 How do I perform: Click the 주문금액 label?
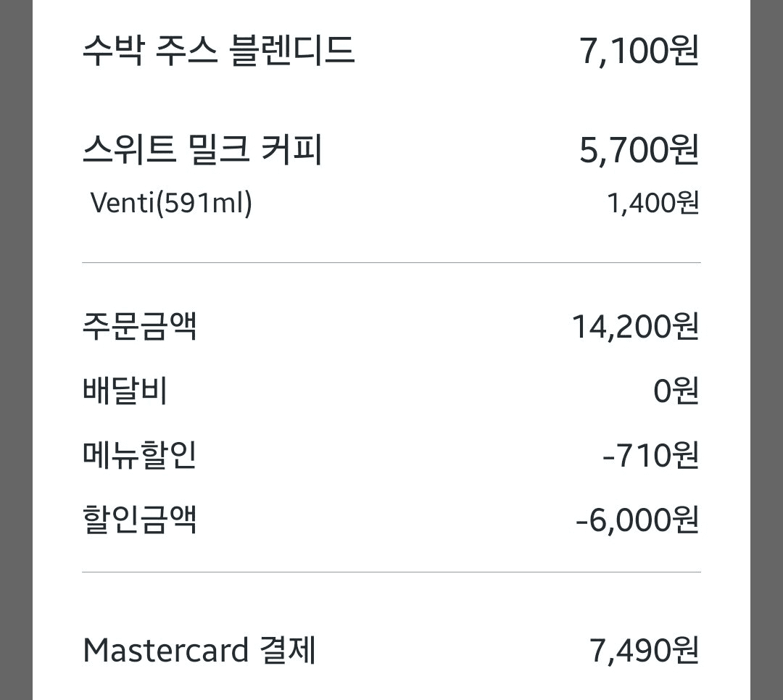(139, 327)
